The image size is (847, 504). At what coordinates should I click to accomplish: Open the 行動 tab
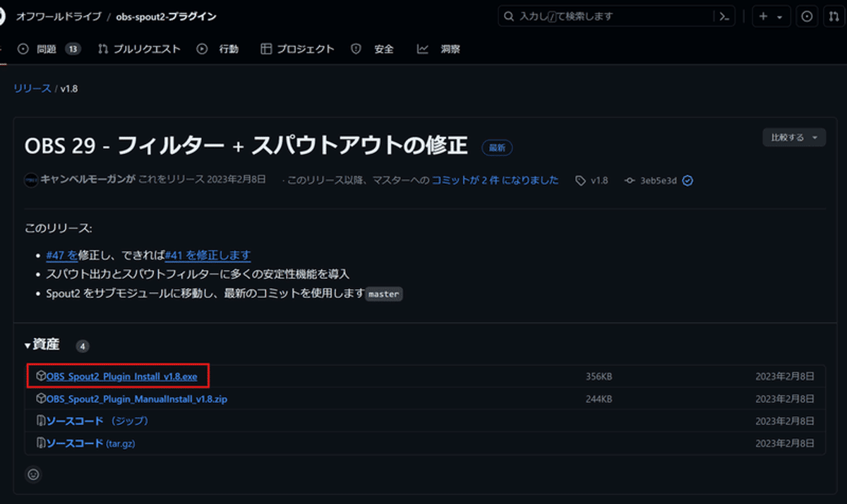pyautogui.click(x=217, y=49)
